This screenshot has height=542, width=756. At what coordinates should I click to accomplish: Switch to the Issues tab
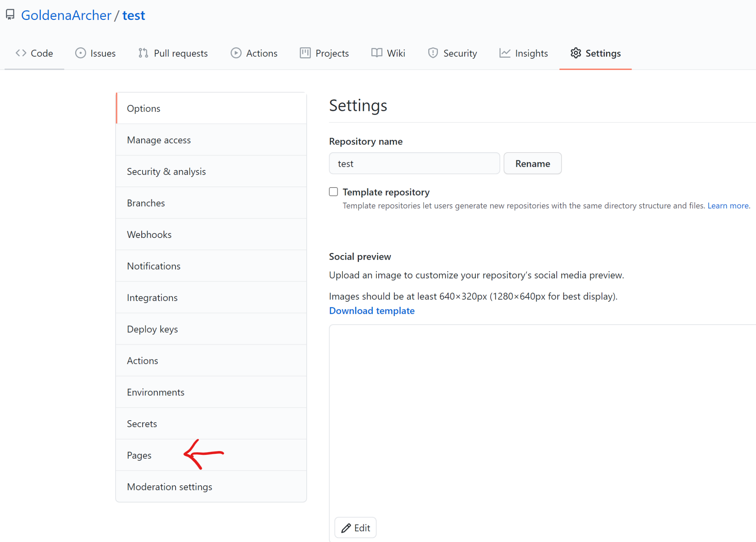tap(95, 53)
